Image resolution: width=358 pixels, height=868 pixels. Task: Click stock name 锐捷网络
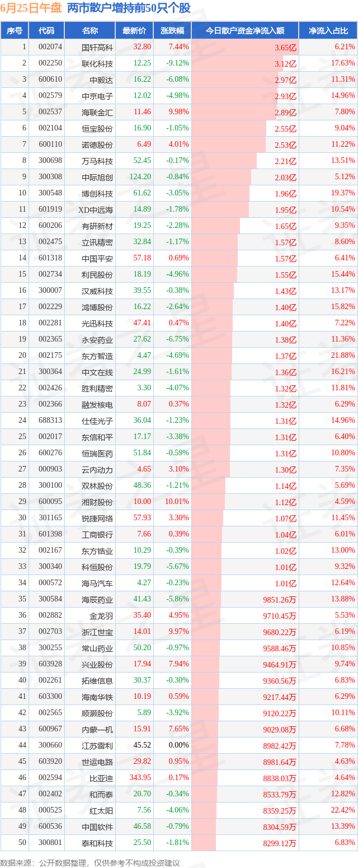pos(97,519)
